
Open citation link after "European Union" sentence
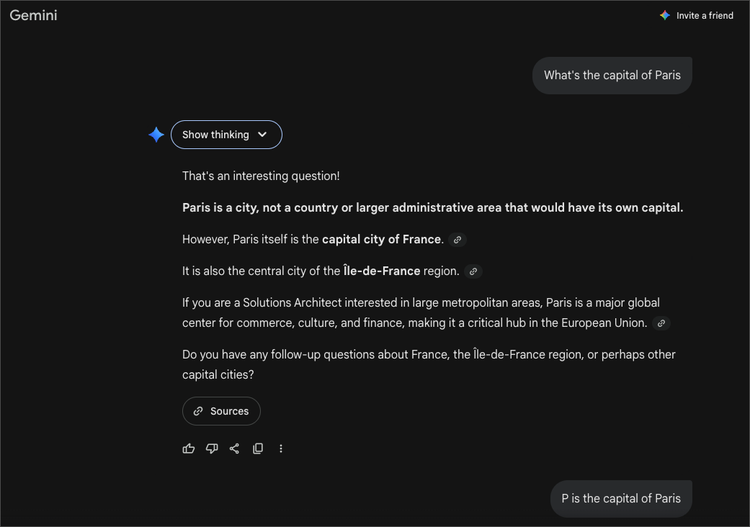coord(661,324)
